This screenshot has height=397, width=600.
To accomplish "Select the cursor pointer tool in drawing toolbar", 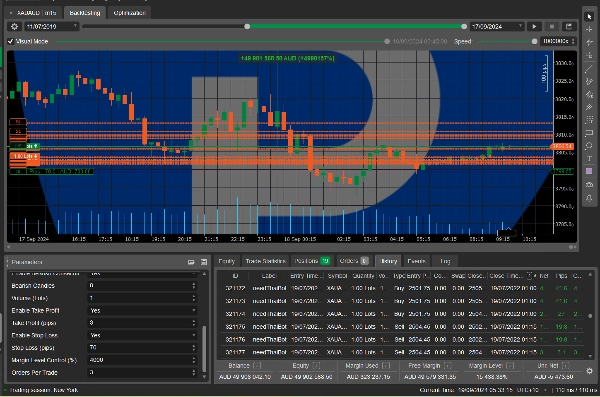I will click(589, 16).
